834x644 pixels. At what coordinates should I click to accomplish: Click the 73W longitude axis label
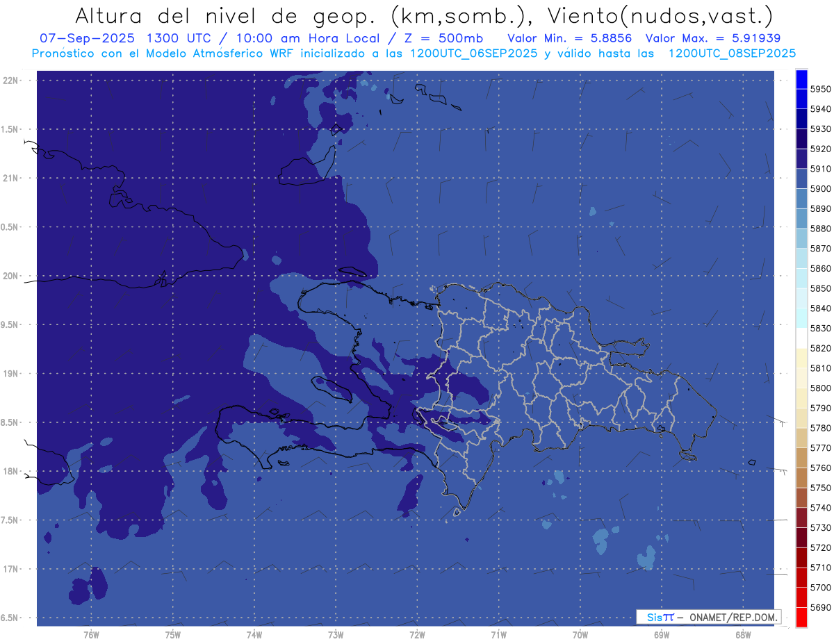click(x=336, y=636)
